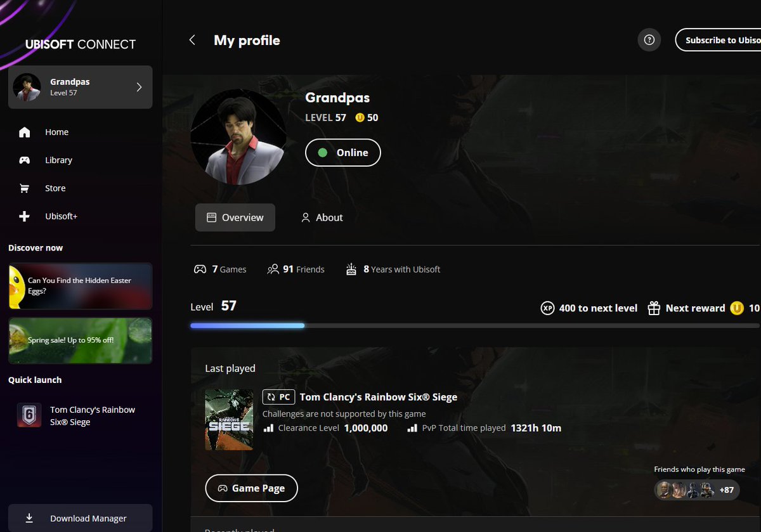The height and width of the screenshot is (532, 761).
Task: Click 'Challenges are not supported by this game'
Action: pyautogui.click(x=344, y=413)
